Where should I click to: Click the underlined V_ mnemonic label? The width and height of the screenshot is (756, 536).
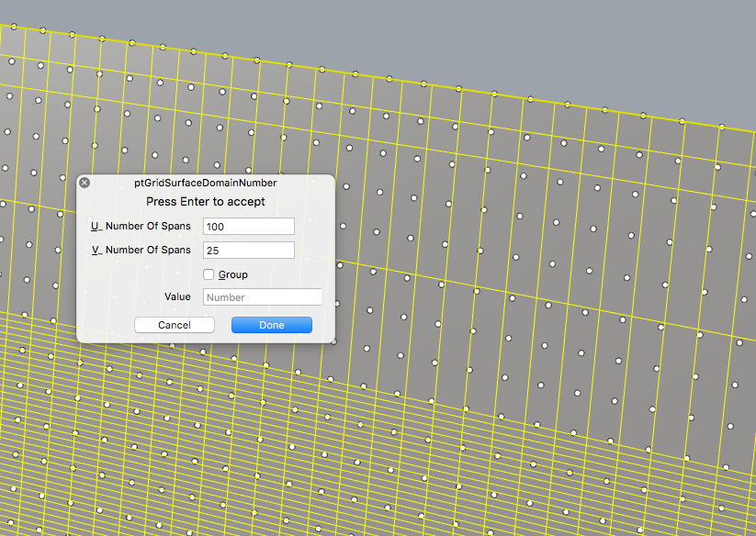tap(98, 250)
